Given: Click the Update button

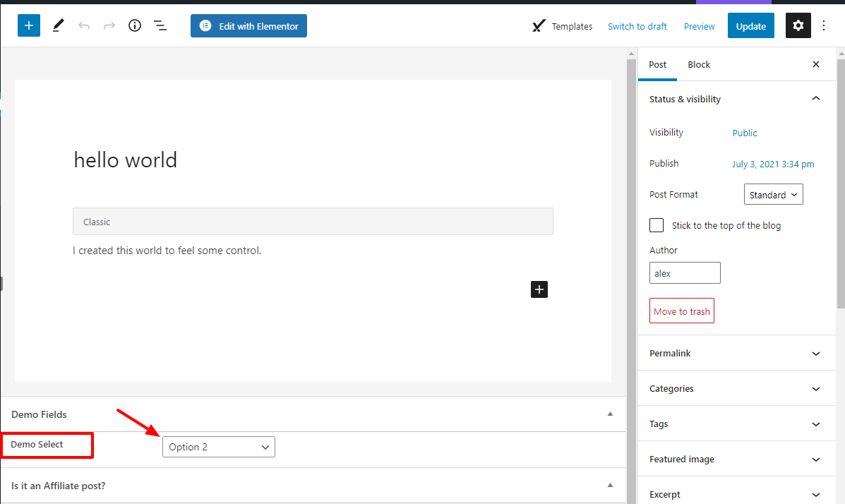Looking at the screenshot, I should [750, 26].
